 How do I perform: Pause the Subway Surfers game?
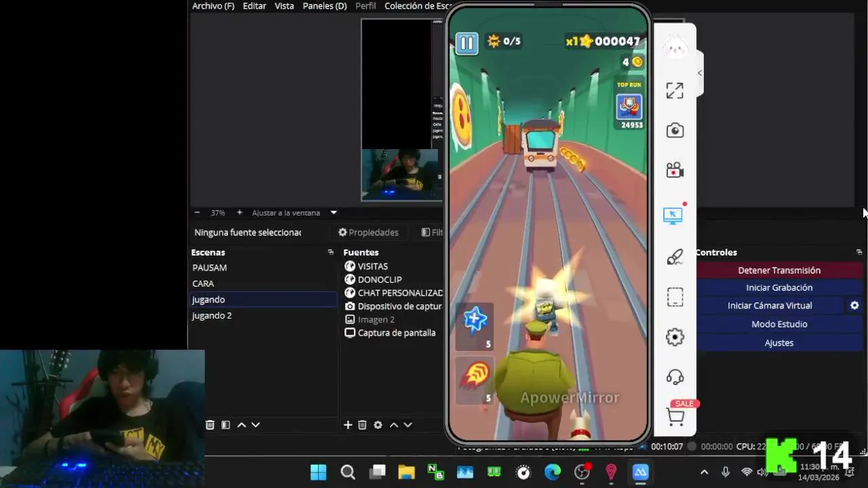467,43
